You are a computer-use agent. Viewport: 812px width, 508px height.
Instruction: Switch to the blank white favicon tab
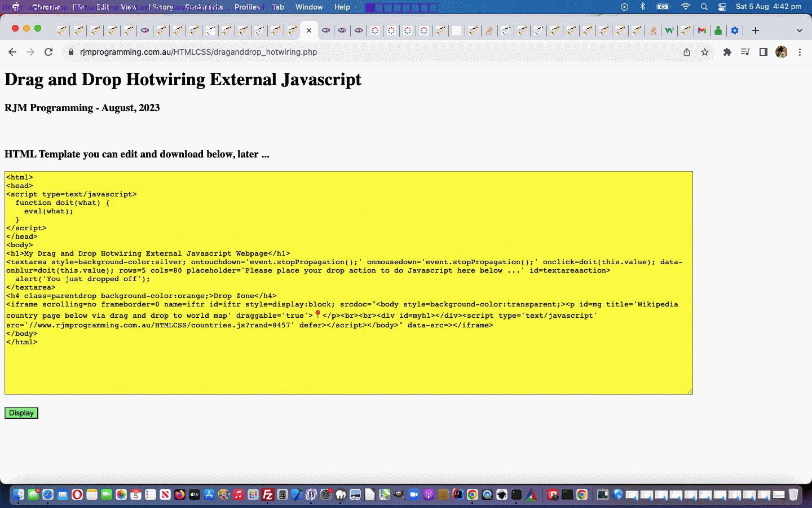click(x=457, y=30)
